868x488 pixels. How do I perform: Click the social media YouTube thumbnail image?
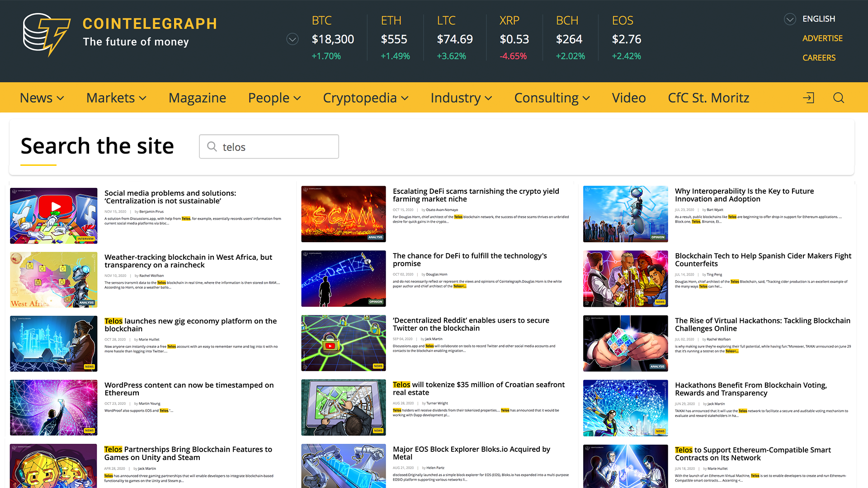[x=54, y=216]
